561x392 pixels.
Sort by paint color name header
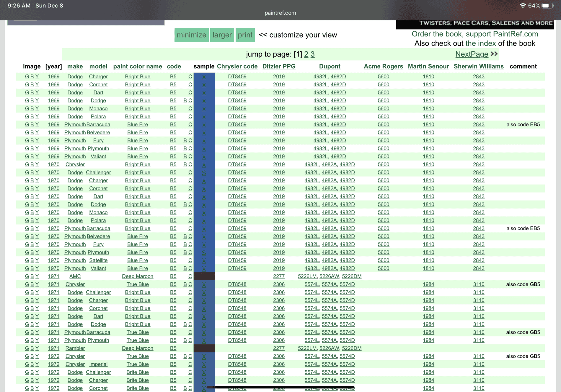pyautogui.click(x=138, y=66)
